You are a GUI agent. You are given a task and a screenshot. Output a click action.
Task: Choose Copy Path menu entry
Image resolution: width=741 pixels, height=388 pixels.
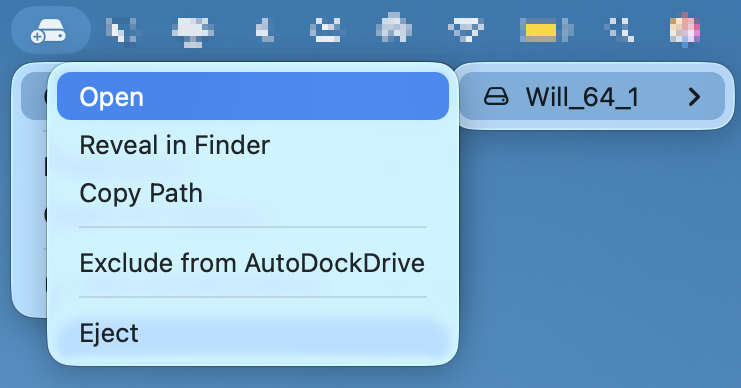click(x=253, y=193)
